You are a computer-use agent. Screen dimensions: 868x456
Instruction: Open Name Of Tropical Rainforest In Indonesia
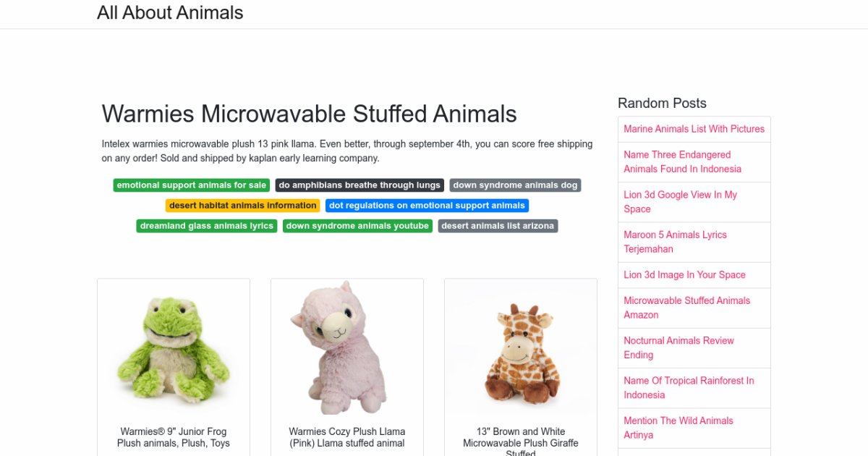pos(689,388)
